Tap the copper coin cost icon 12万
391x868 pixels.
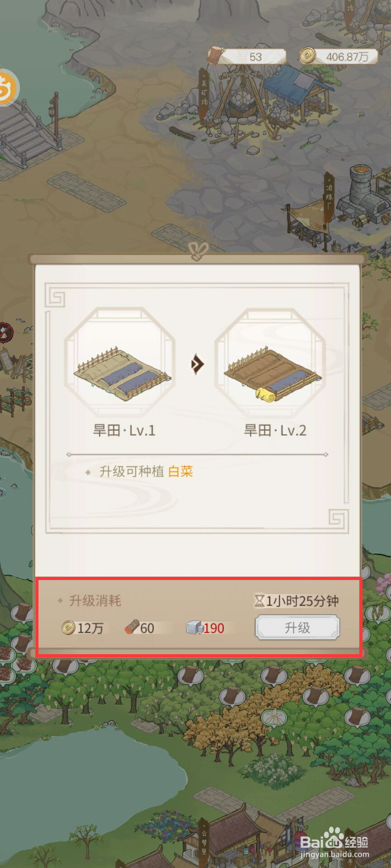coord(68,627)
